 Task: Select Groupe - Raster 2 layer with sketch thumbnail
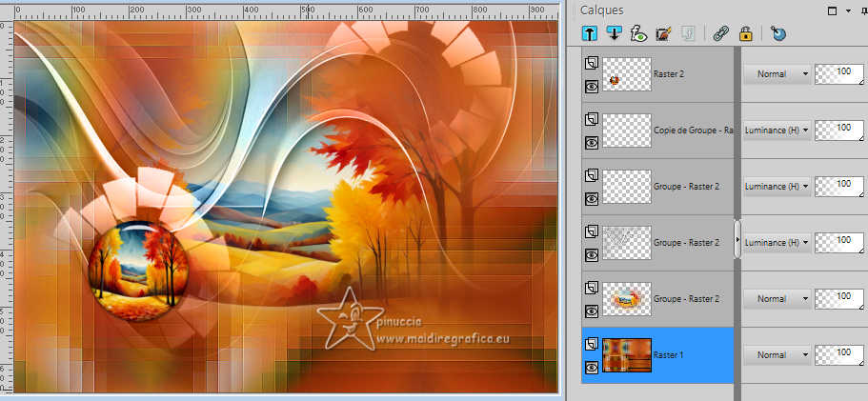[686, 242]
